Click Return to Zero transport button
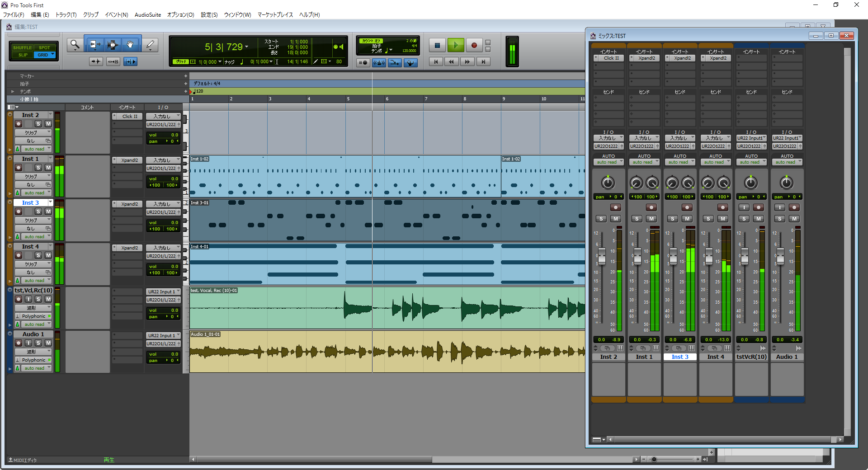 436,62
